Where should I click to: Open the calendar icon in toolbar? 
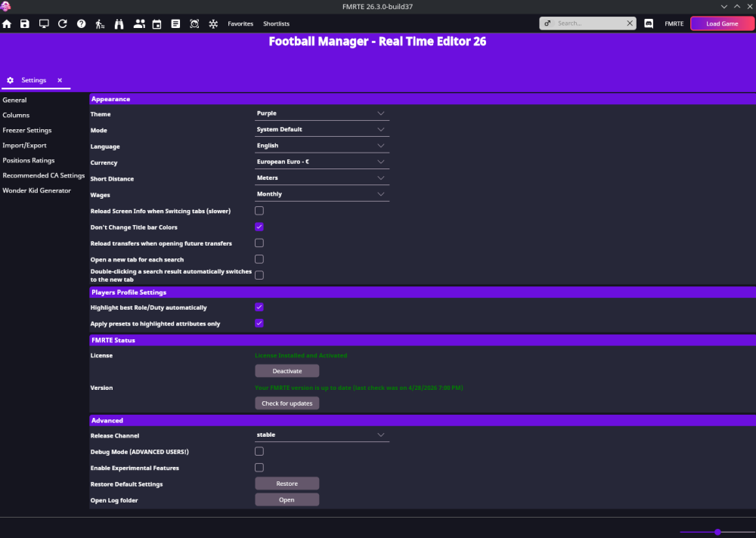coord(156,23)
